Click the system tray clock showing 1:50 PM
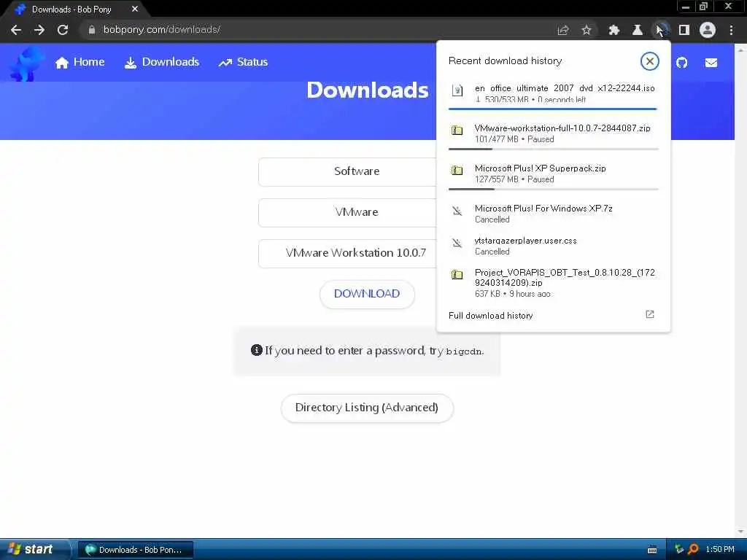This screenshot has width=747, height=560. pos(720,550)
